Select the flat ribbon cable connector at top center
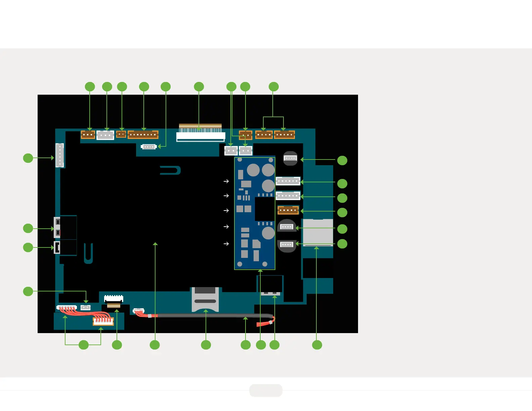The image size is (532, 411). point(201,133)
